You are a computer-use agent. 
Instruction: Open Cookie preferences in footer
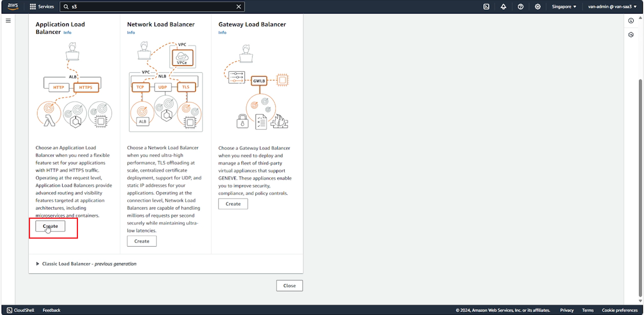[x=620, y=310]
